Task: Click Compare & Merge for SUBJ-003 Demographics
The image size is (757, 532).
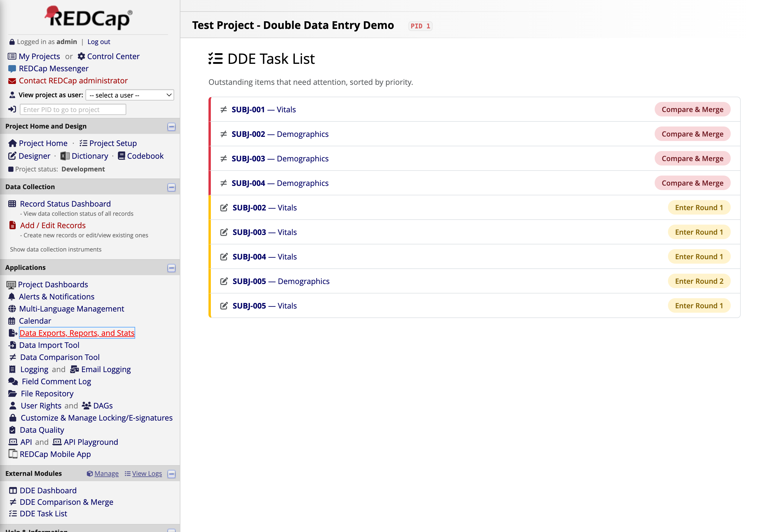Action: (x=692, y=158)
